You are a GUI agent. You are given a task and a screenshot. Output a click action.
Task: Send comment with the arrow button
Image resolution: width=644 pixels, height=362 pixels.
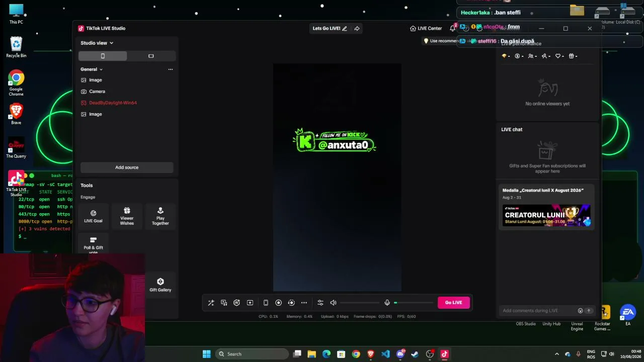click(589, 311)
